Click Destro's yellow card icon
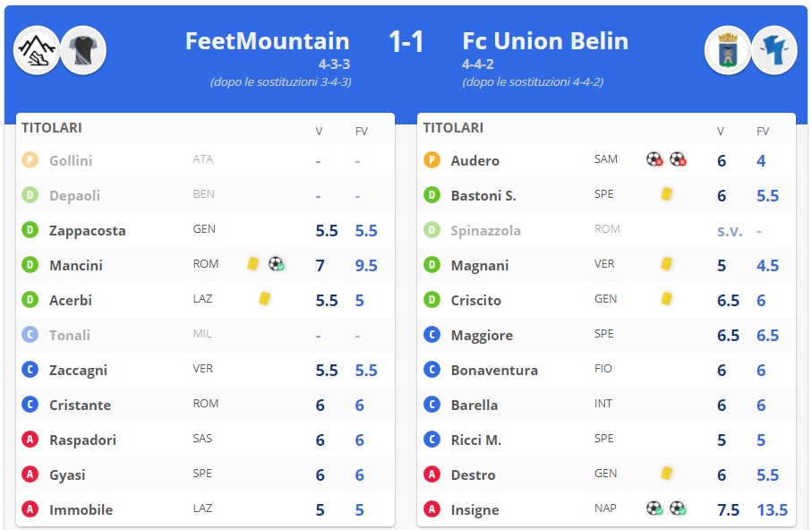 (x=666, y=473)
